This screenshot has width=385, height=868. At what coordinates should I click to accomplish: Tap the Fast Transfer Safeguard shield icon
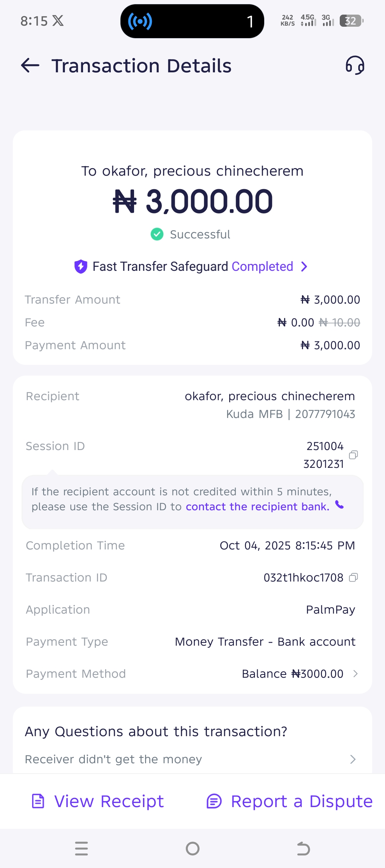coord(81,266)
